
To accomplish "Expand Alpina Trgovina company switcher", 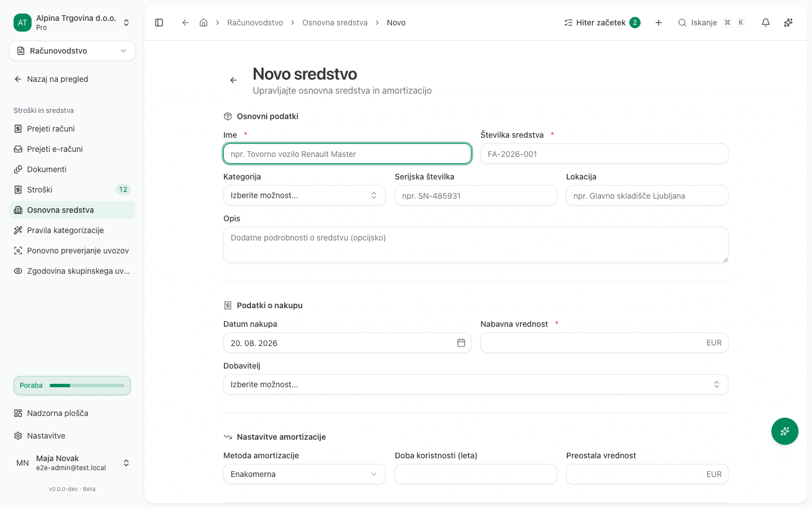I will pyautogui.click(x=72, y=23).
